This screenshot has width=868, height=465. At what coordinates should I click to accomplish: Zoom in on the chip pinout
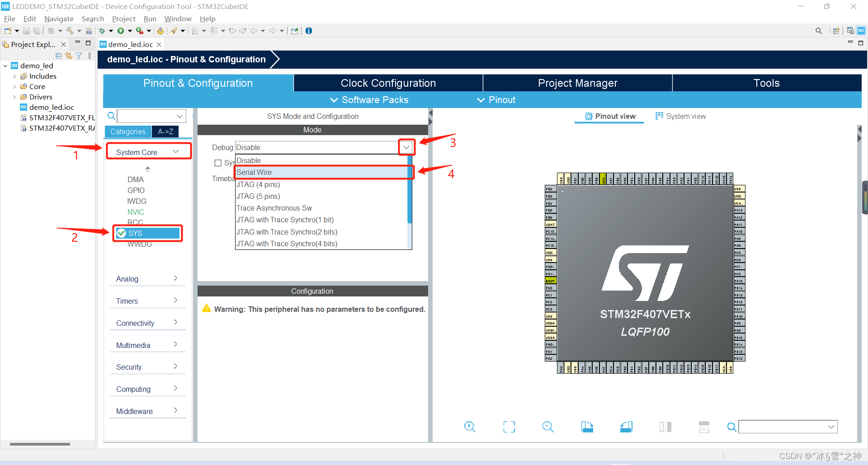pos(470,427)
